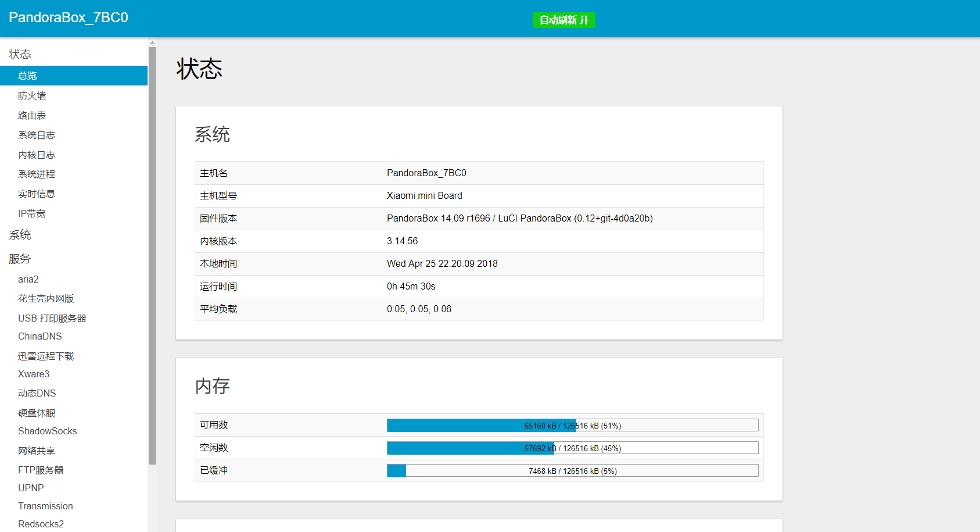The image size is (980, 532).
Task: Open 网络共享 settings
Action: coord(37,451)
